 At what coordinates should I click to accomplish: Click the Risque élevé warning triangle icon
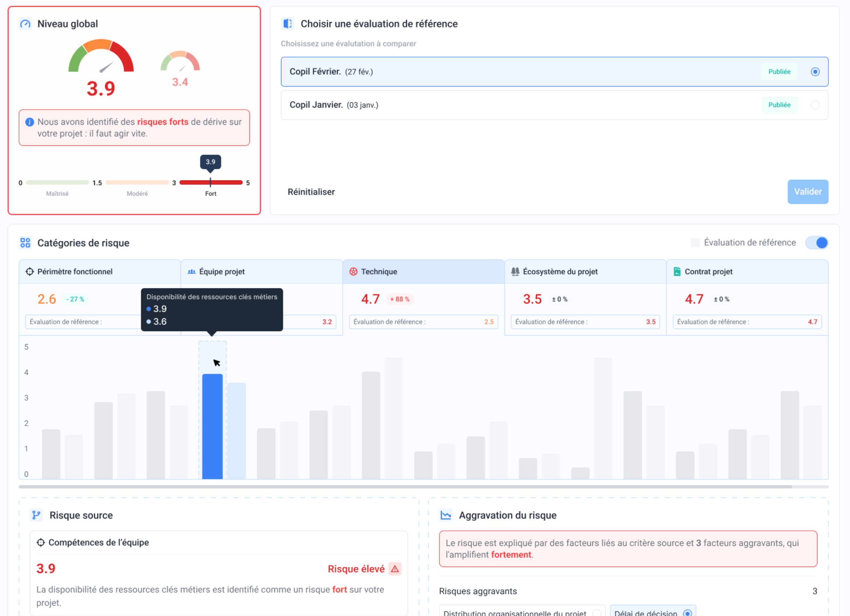(x=395, y=569)
